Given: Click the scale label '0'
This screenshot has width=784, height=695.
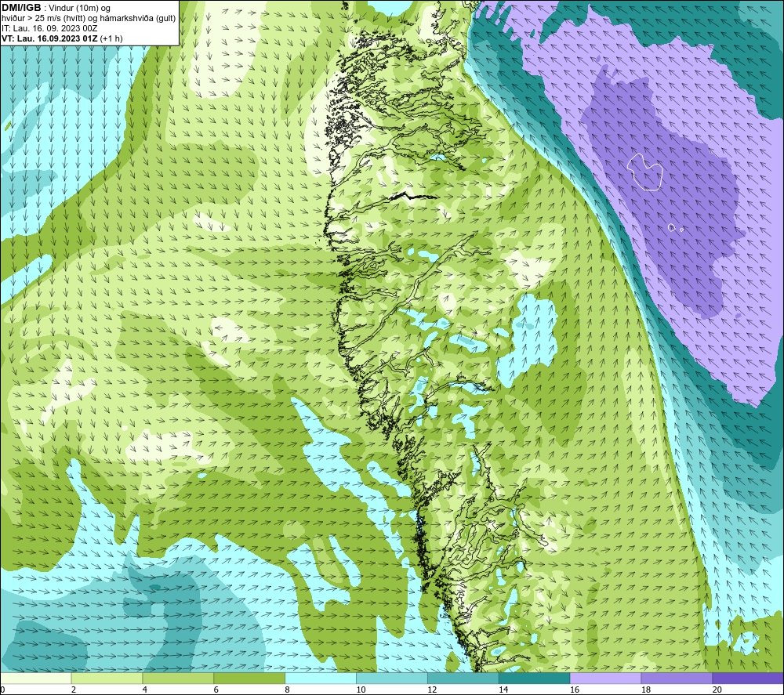Looking at the screenshot, I should [2, 690].
